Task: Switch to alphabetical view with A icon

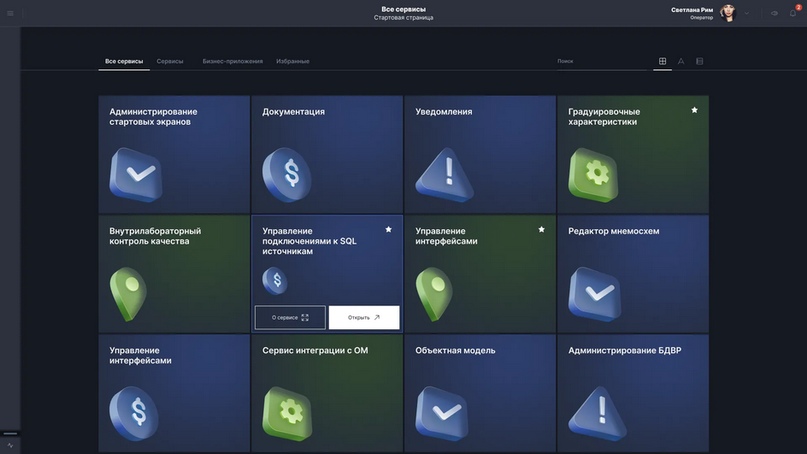Action: point(681,61)
